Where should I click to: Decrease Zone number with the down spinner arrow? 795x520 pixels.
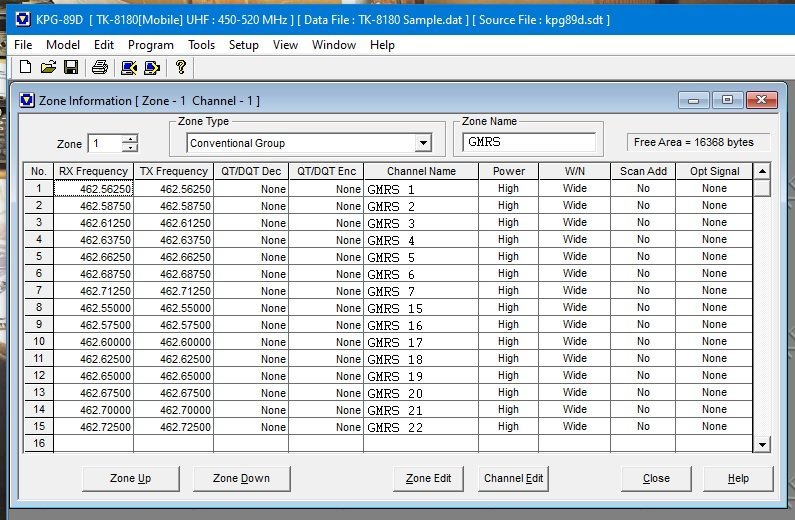tap(130, 148)
